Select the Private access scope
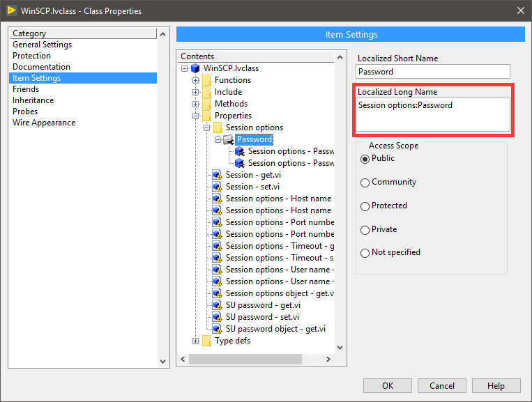The width and height of the screenshot is (532, 402). click(365, 230)
